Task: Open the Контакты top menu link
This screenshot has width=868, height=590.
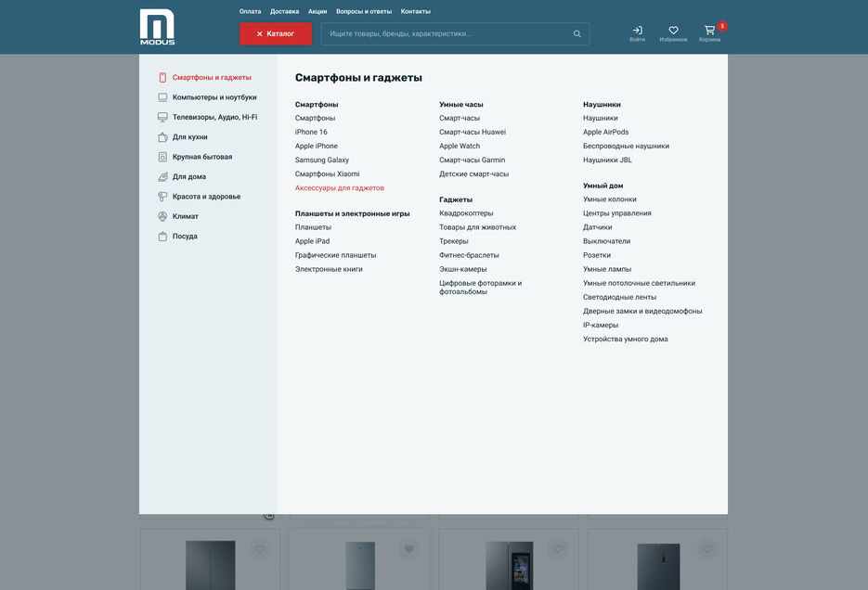Action: [x=416, y=11]
